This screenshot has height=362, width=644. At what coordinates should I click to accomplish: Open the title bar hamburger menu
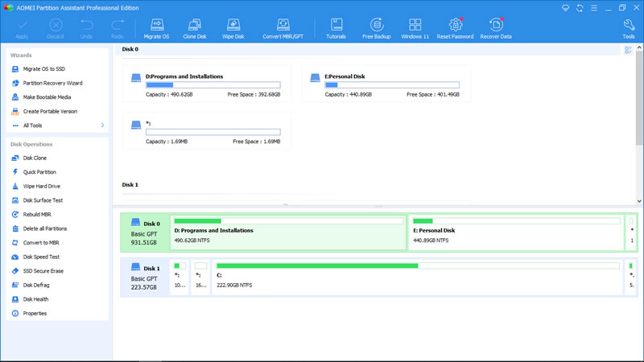tap(594, 8)
